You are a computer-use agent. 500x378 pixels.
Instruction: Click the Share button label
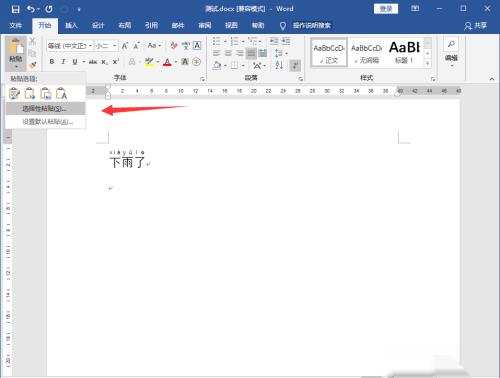(481, 26)
